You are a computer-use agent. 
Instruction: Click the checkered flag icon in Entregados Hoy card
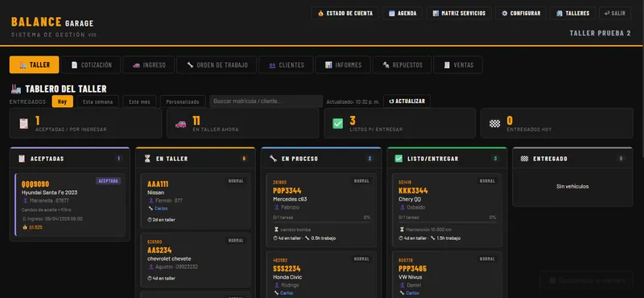click(x=494, y=123)
